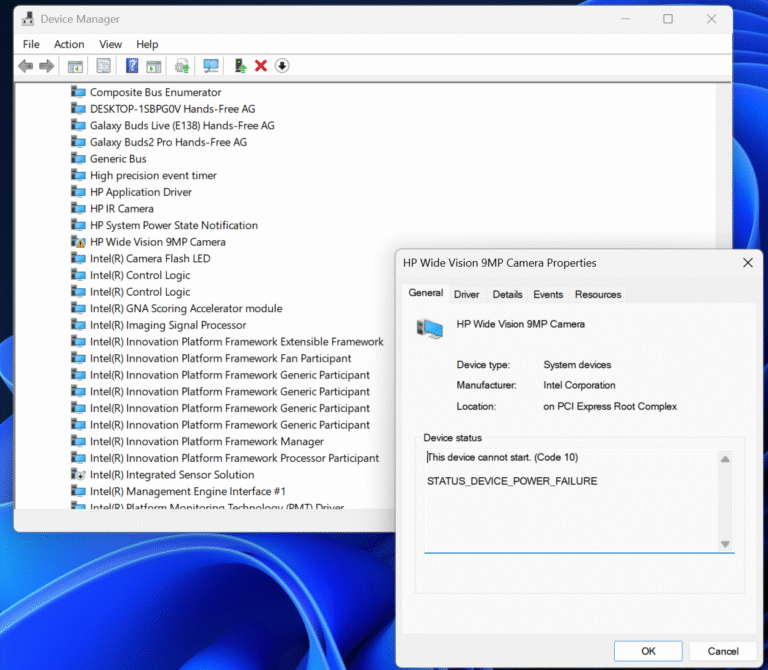Image resolution: width=768 pixels, height=670 pixels.
Task: Select Innovation Platform Framework Fan Participant
Action: 220,359
